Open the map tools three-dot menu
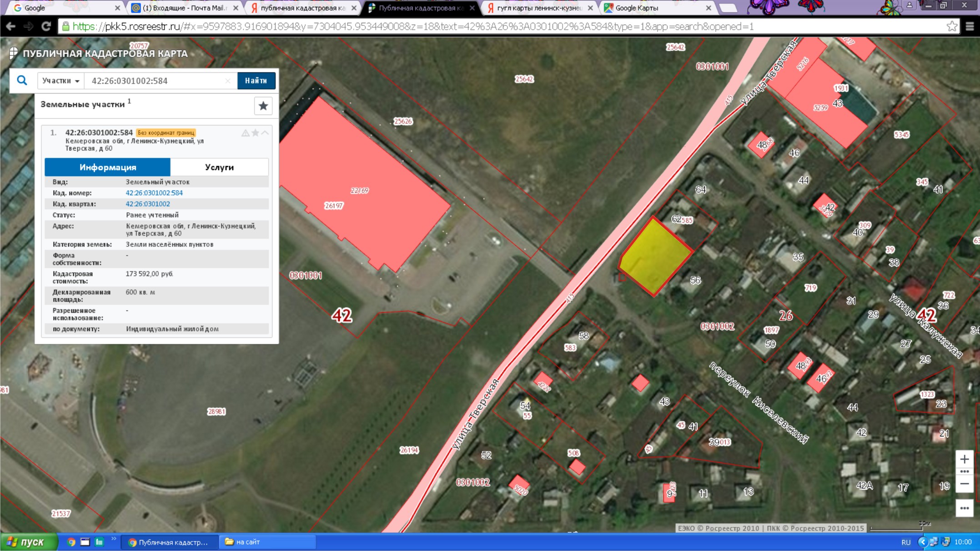Screen dimensions: 980x551 [964, 508]
